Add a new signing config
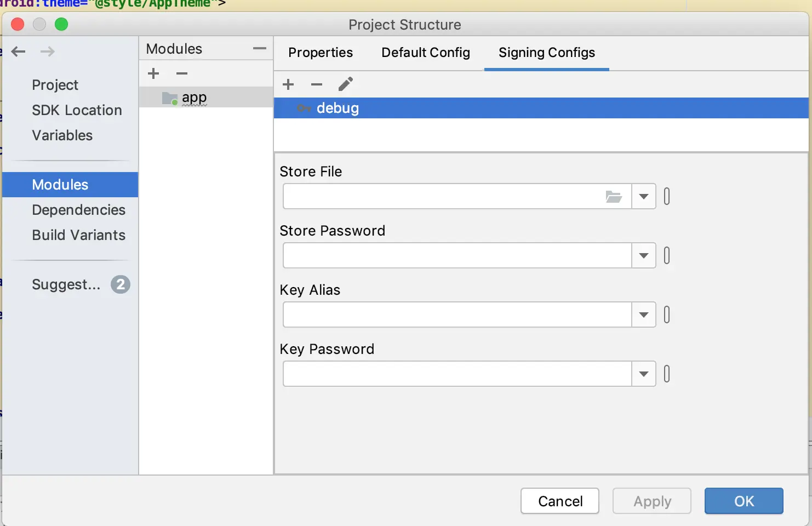 (288, 84)
